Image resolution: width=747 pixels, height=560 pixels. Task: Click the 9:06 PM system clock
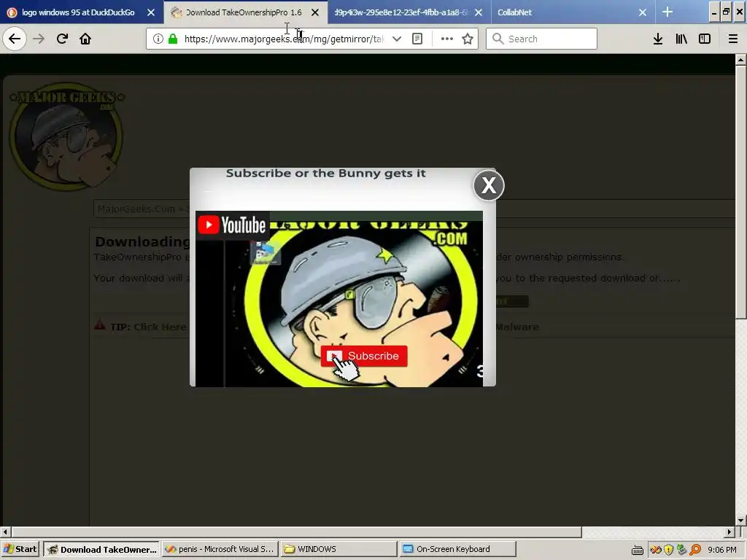(721, 550)
